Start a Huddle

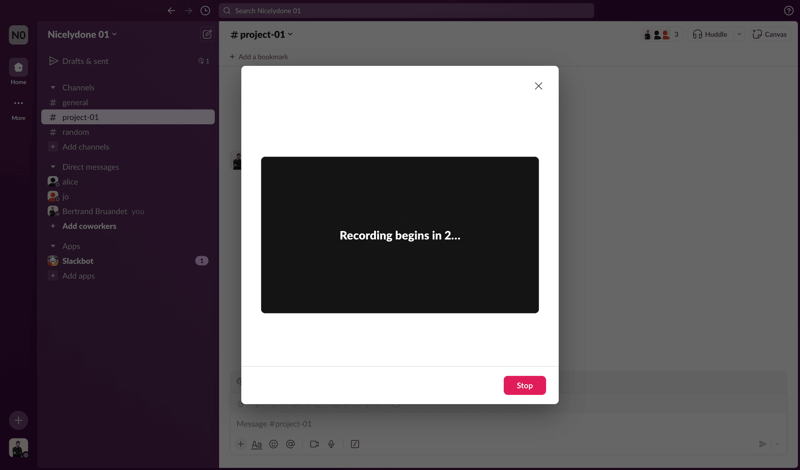pos(710,34)
